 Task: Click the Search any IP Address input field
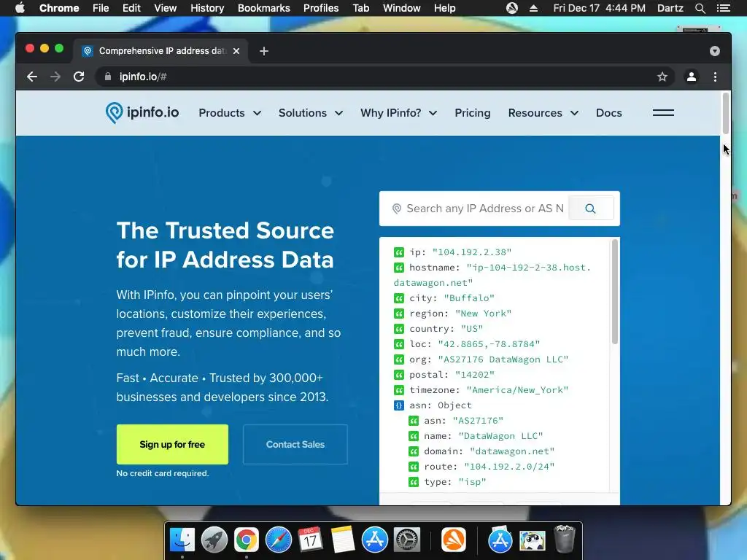pyautogui.click(x=479, y=209)
